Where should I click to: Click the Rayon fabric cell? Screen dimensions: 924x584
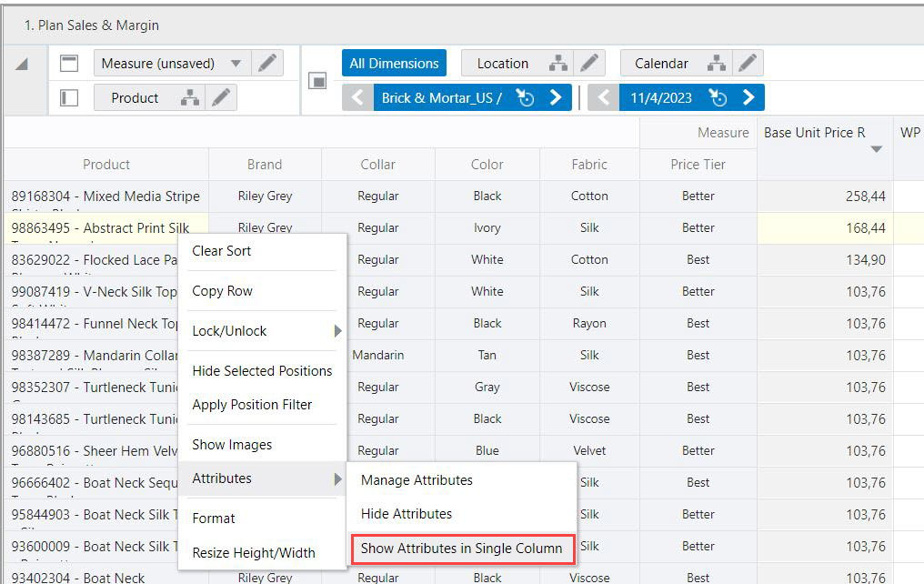click(x=589, y=324)
